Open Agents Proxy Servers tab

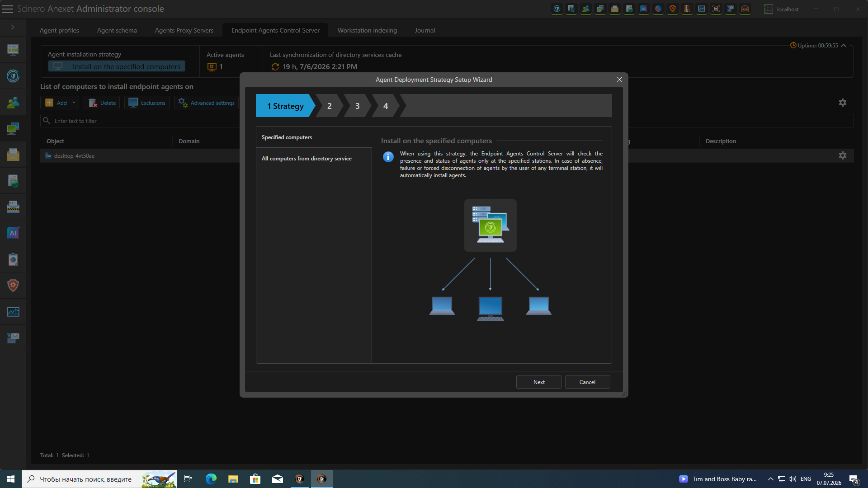(x=184, y=30)
